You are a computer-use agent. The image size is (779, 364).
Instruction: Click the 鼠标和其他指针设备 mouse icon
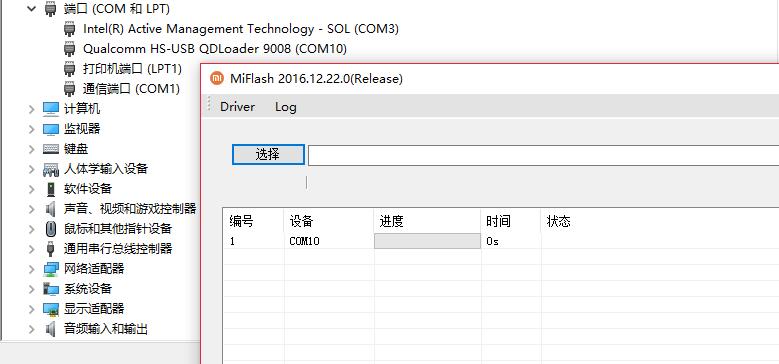51,229
